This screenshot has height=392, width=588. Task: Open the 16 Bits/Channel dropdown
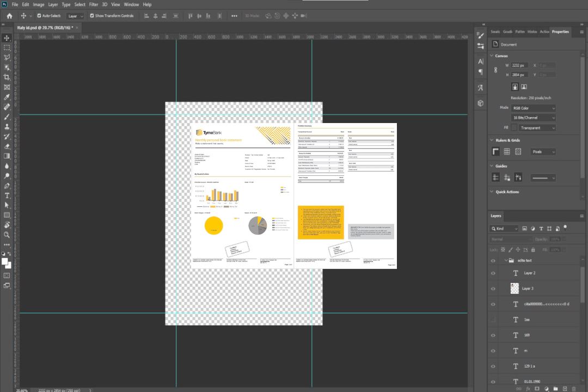[x=533, y=118]
